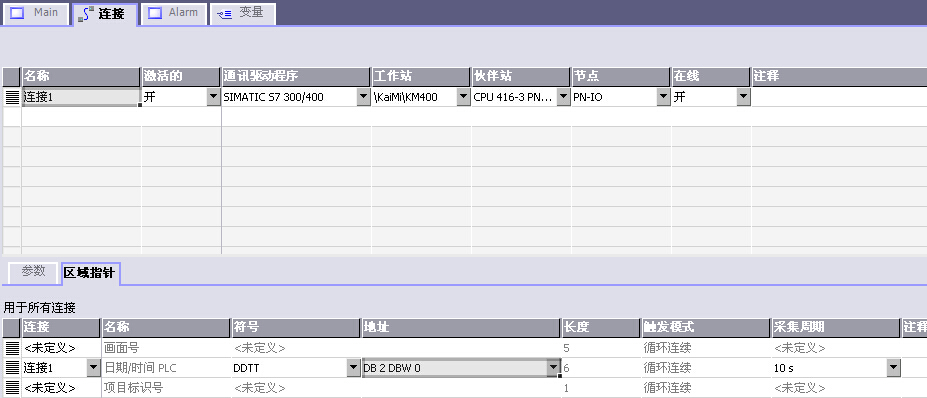Open the Alarm tab
This screenshot has width=927, height=398.
click(x=173, y=14)
